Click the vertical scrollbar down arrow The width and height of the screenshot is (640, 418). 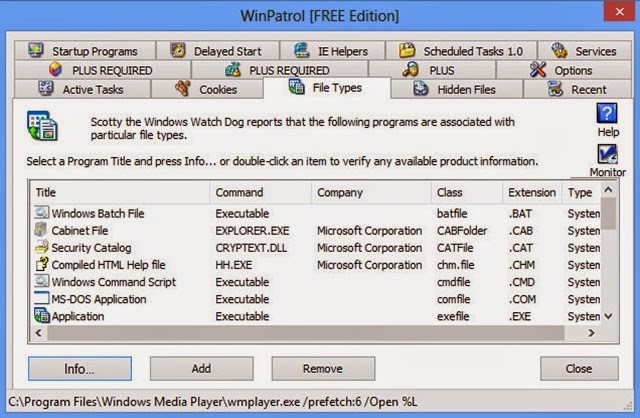[x=608, y=316]
